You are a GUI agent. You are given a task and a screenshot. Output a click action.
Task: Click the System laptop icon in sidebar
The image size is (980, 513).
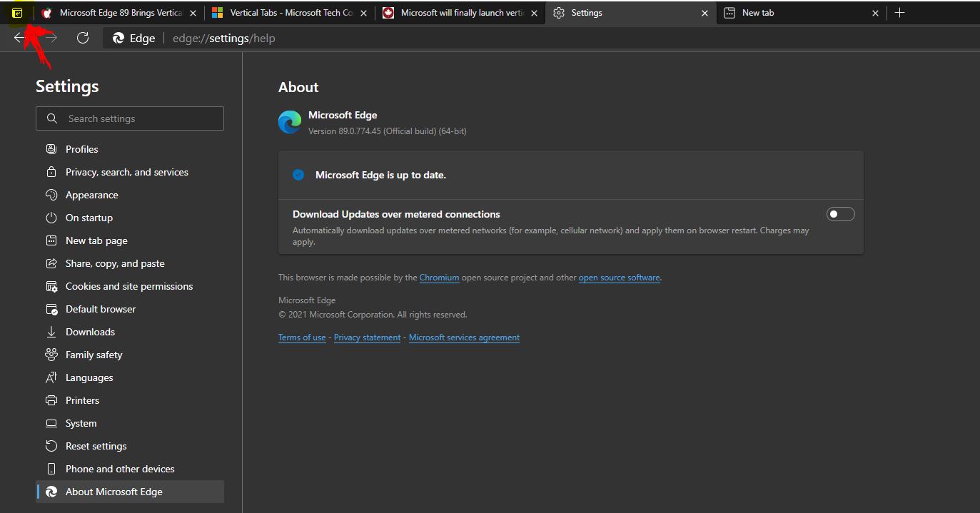51,423
